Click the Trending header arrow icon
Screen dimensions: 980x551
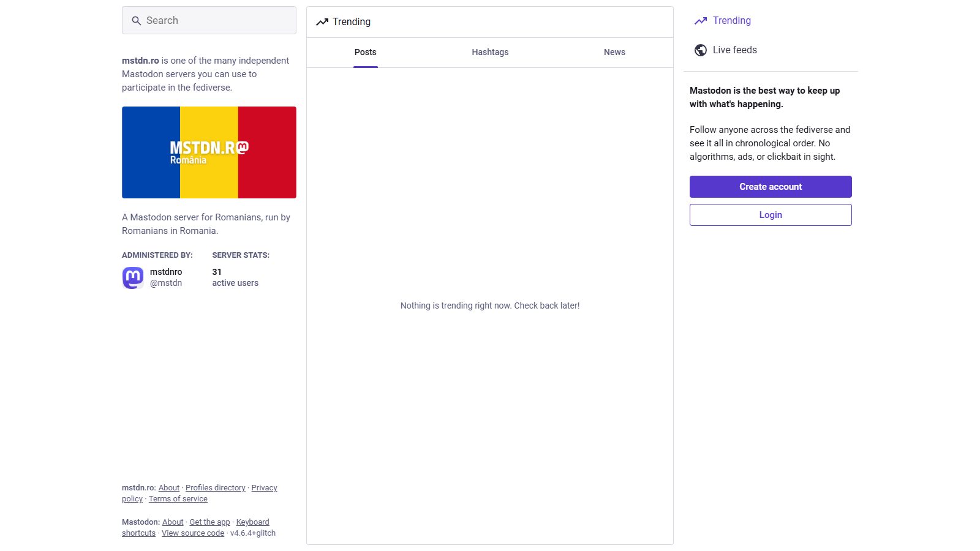click(322, 22)
